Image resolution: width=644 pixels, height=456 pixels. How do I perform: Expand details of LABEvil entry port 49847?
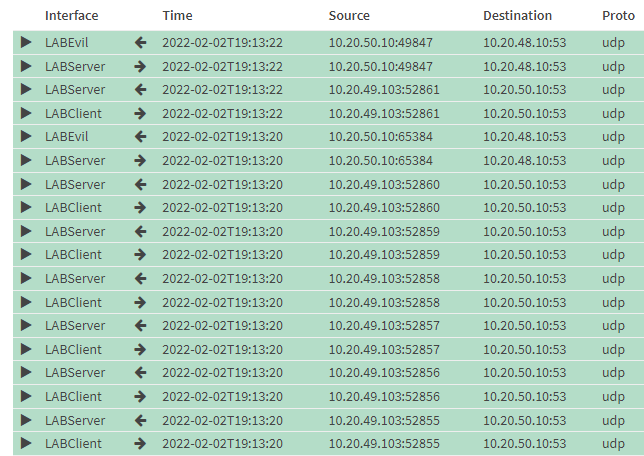[26, 42]
